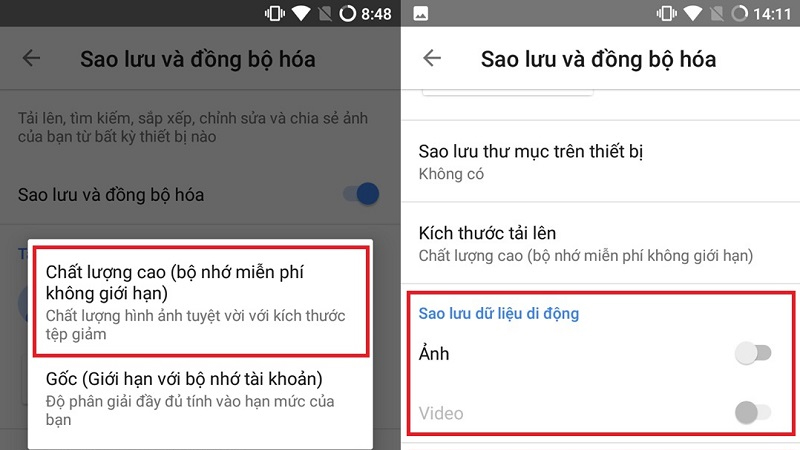Tap the Video label row

point(601,413)
